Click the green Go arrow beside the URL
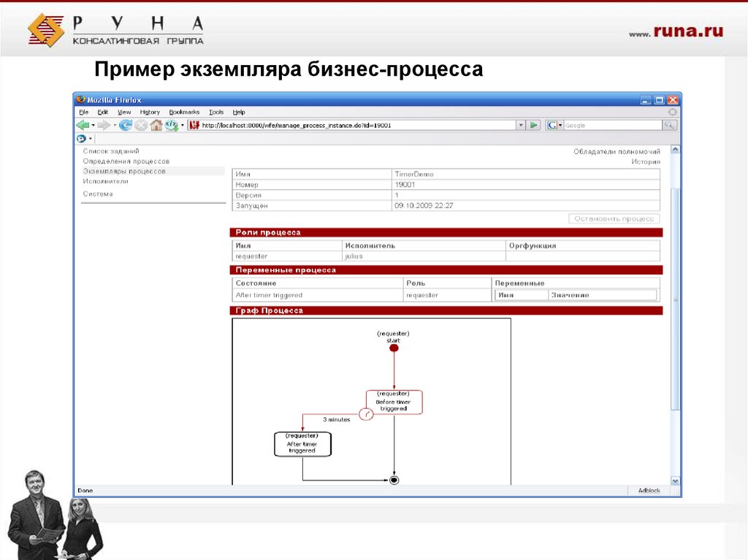Viewport: 748px width, 560px height. click(534, 125)
